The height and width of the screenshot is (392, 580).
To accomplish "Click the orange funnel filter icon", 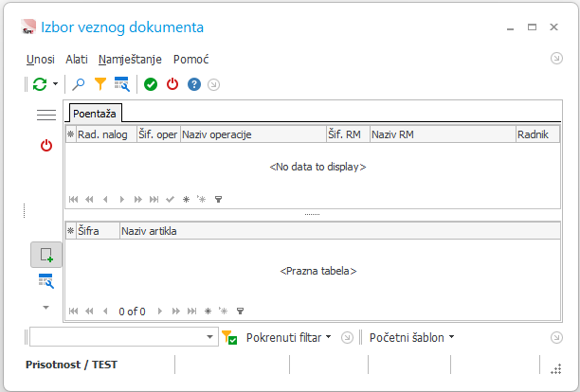I will click(x=100, y=84).
